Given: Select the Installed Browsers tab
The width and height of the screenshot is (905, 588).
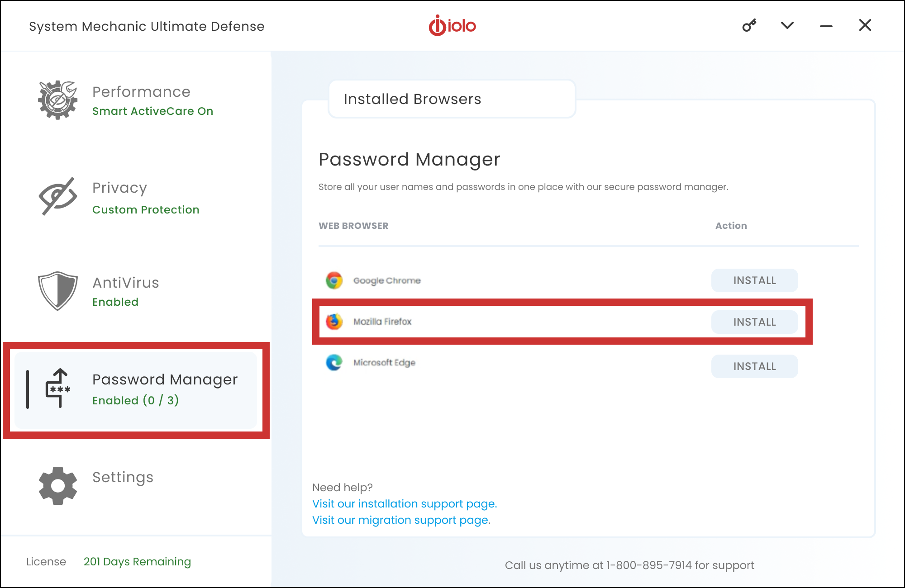Looking at the screenshot, I should (x=452, y=99).
